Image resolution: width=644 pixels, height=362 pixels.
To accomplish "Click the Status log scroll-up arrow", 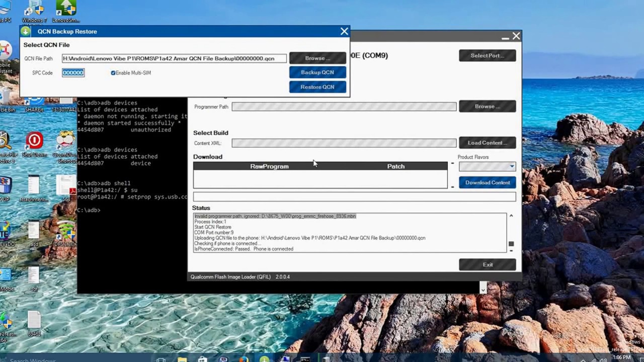I will 511,216.
